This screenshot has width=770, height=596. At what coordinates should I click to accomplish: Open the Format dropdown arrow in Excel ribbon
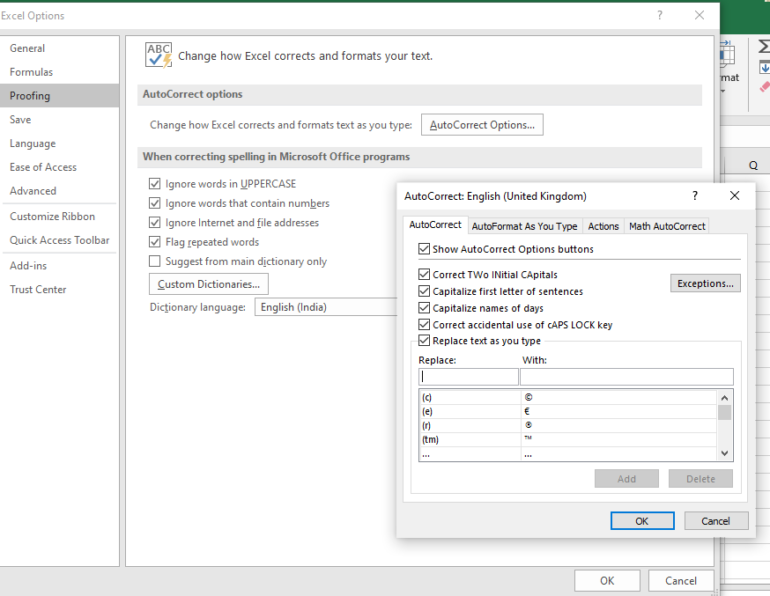click(723, 91)
